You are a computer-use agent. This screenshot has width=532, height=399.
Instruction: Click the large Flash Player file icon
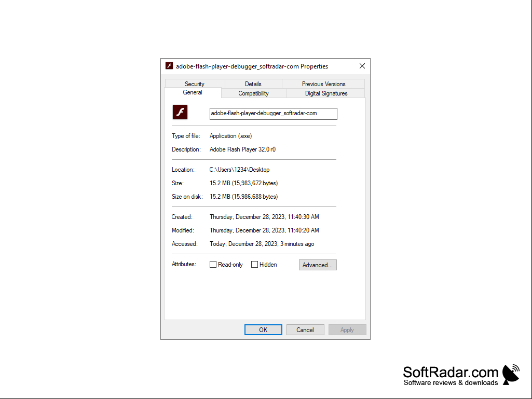180,112
